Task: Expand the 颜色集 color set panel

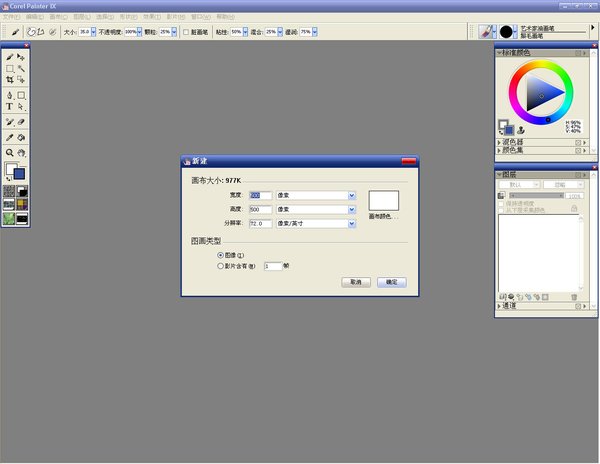Action: click(499, 150)
